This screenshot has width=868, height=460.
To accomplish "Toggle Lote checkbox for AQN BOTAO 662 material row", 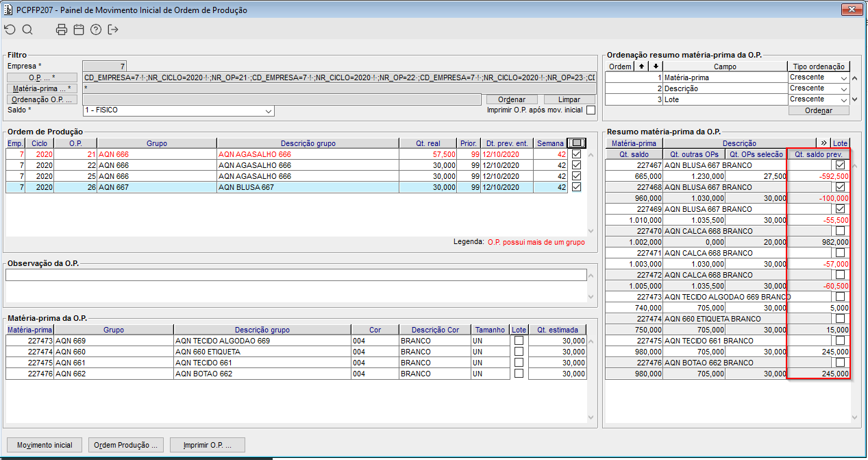I will pos(519,374).
